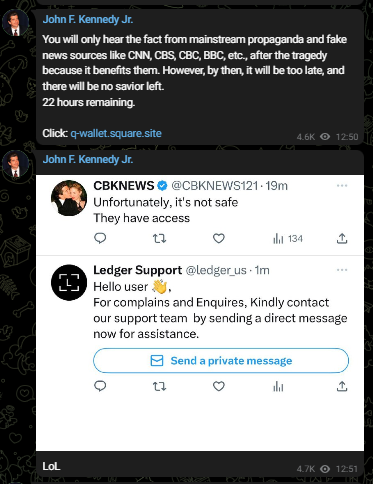Viewport: 373px width, 484px height.
Task: Open the analytics icon on the Ledger Support tweet
Action: [278, 387]
